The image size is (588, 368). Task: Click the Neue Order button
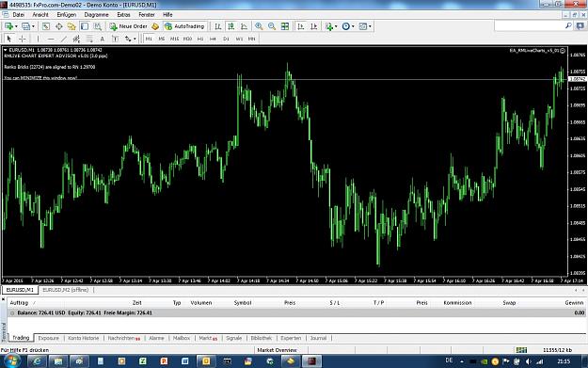[x=128, y=26]
